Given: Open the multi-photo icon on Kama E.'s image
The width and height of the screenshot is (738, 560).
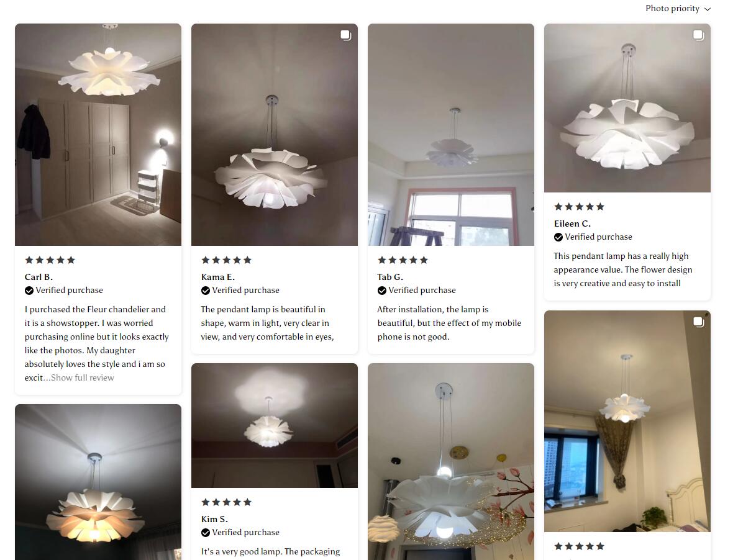Looking at the screenshot, I should click(x=346, y=35).
